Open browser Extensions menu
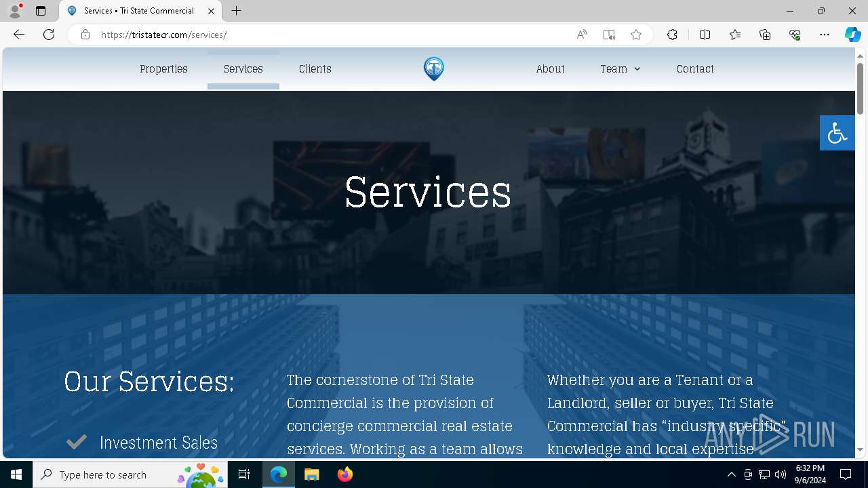Screen dimensions: 868x488 672,35
